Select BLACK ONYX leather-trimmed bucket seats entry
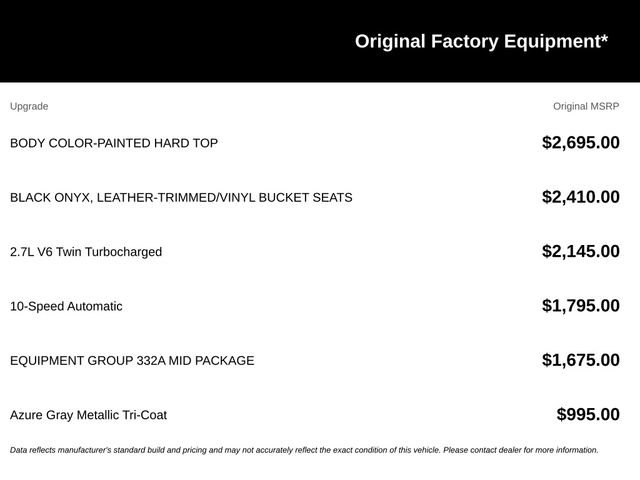The height and width of the screenshot is (480, 640). coord(181,198)
